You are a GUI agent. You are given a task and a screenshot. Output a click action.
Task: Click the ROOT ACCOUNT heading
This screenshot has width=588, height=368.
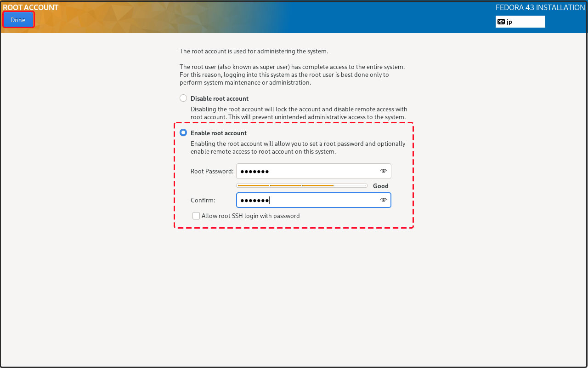[x=31, y=7]
